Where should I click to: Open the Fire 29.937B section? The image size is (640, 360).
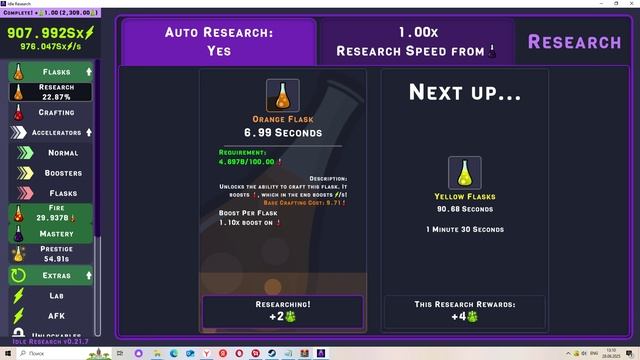51,213
